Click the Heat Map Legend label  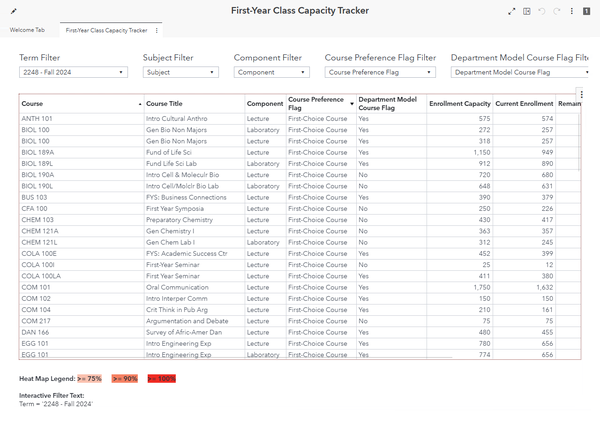[47, 379]
